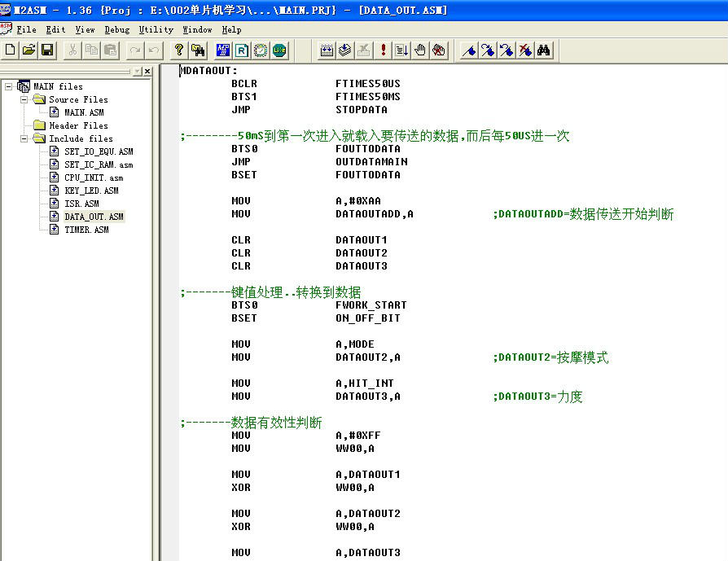Select ISR.ASM in the file tree
Image resolution: width=728 pixels, height=561 pixels.
(x=81, y=204)
